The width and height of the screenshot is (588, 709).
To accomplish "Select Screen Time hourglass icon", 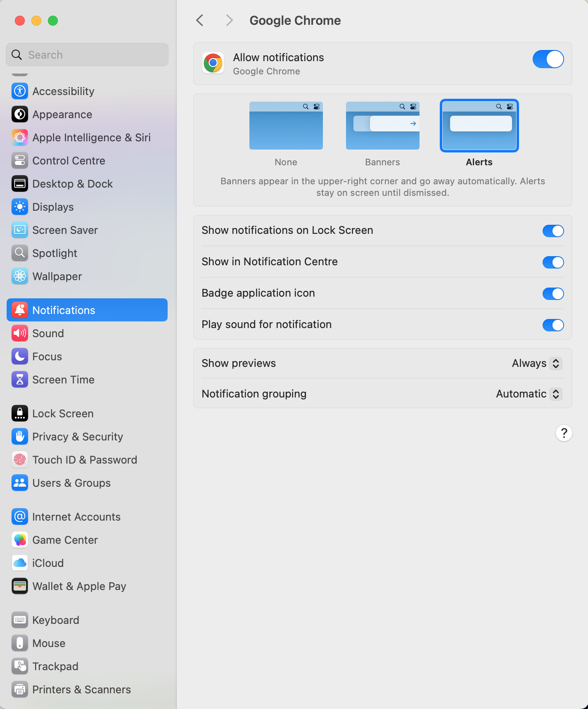I will [20, 380].
